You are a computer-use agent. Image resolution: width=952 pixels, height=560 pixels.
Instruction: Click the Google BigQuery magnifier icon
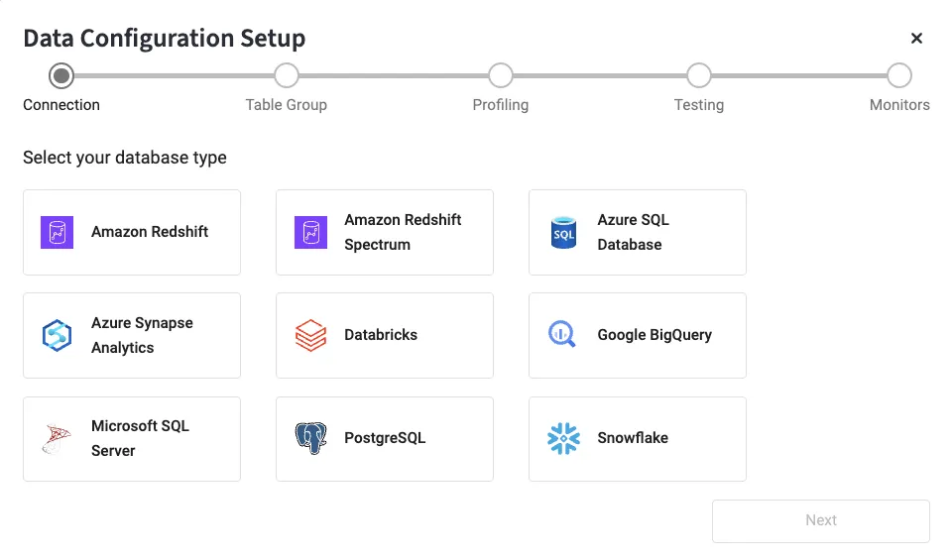pos(562,334)
